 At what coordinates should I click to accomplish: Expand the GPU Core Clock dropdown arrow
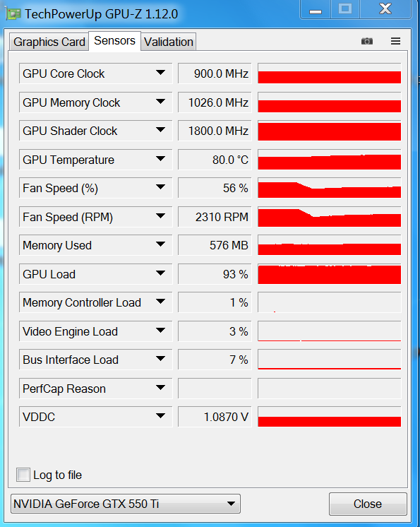(x=160, y=73)
